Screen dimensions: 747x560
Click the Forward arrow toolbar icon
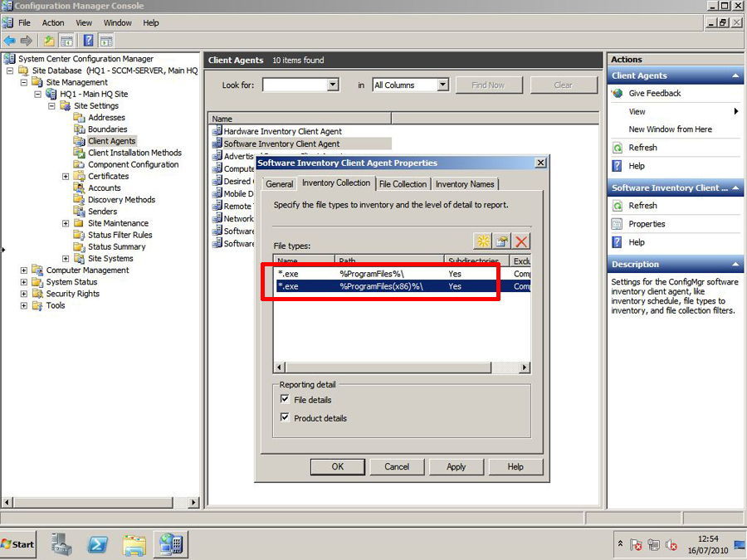point(27,41)
